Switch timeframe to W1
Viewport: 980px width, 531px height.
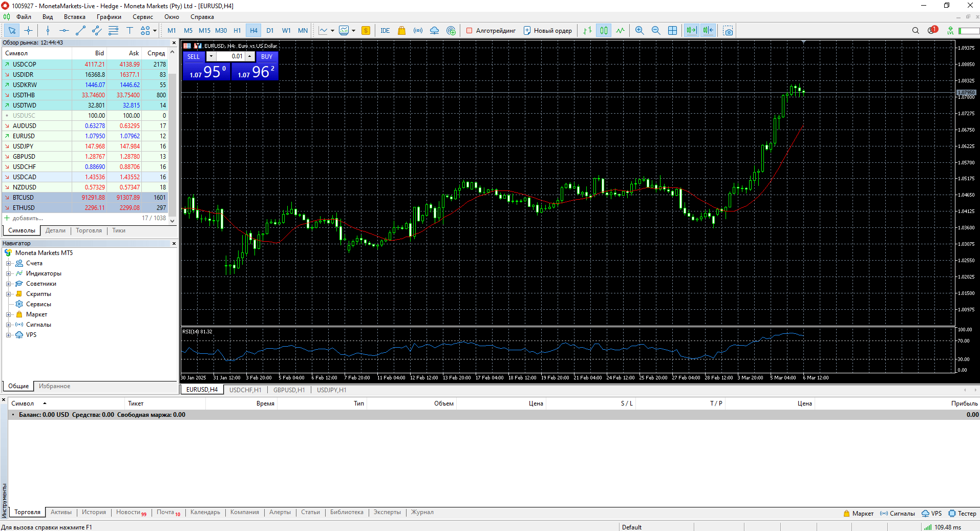[x=286, y=31]
